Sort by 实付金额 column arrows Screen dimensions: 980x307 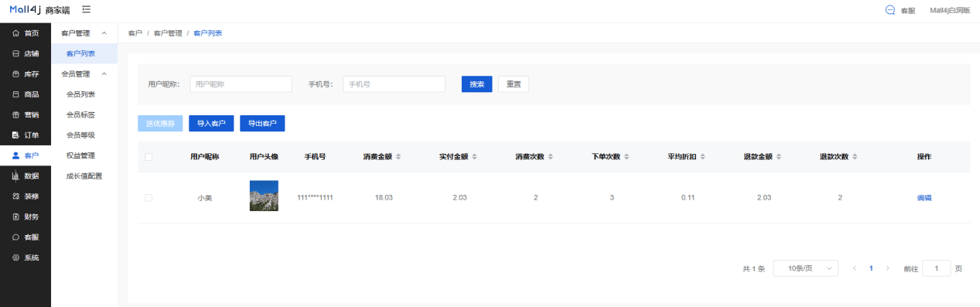474,157
